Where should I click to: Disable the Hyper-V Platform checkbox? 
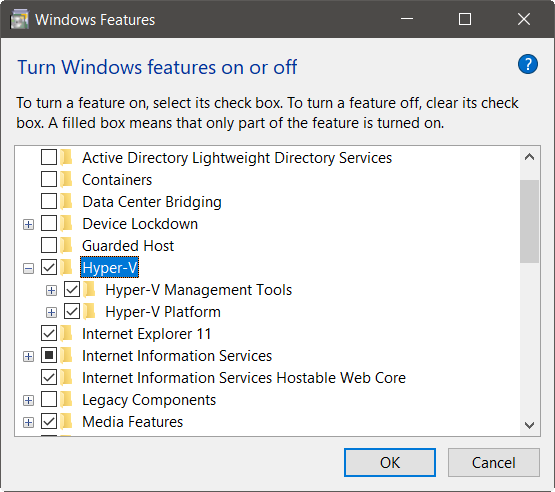tap(72, 311)
